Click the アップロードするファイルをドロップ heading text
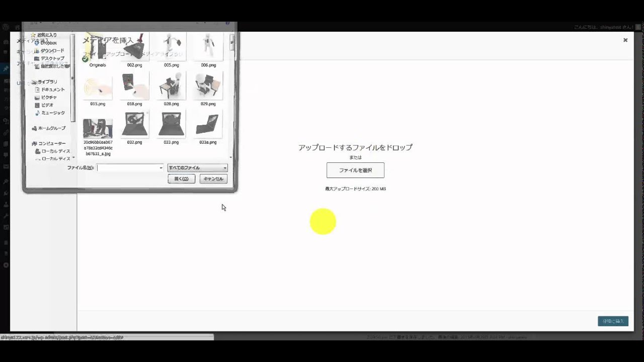The image size is (644, 362). pos(355,147)
